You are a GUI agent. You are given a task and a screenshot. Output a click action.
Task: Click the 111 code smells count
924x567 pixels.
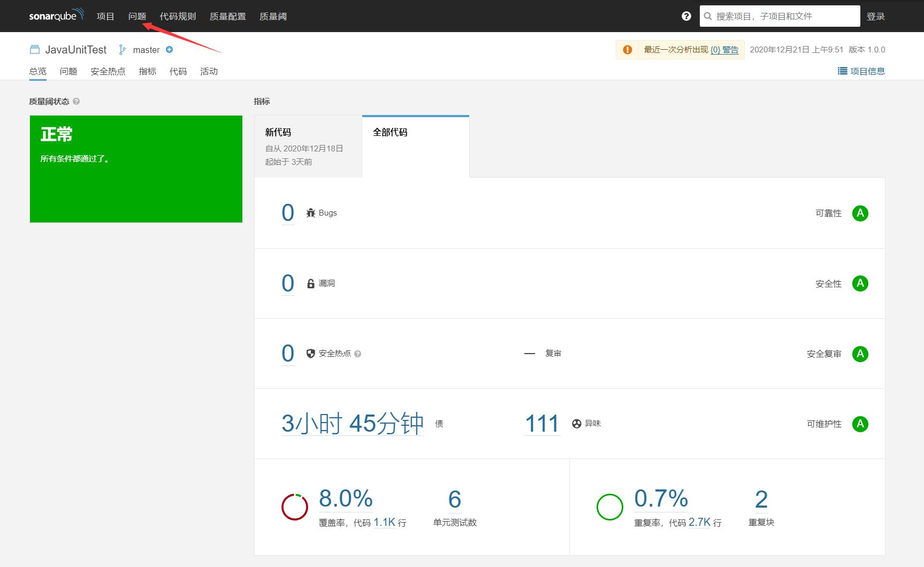click(542, 424)
